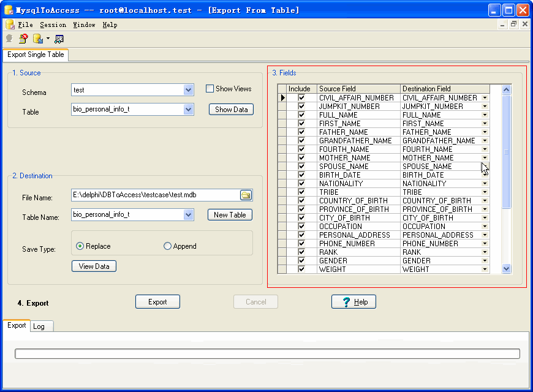Viewport: 533px width, 392px height.
Task: Select source field cell FOURTH_NAME
Action: tap(358, 149)
